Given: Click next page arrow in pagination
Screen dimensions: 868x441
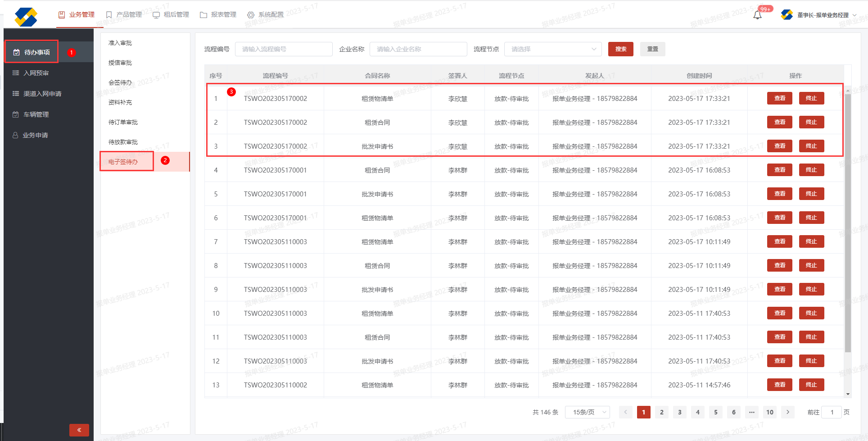Looking at the screenshot, I should [787, 412].
